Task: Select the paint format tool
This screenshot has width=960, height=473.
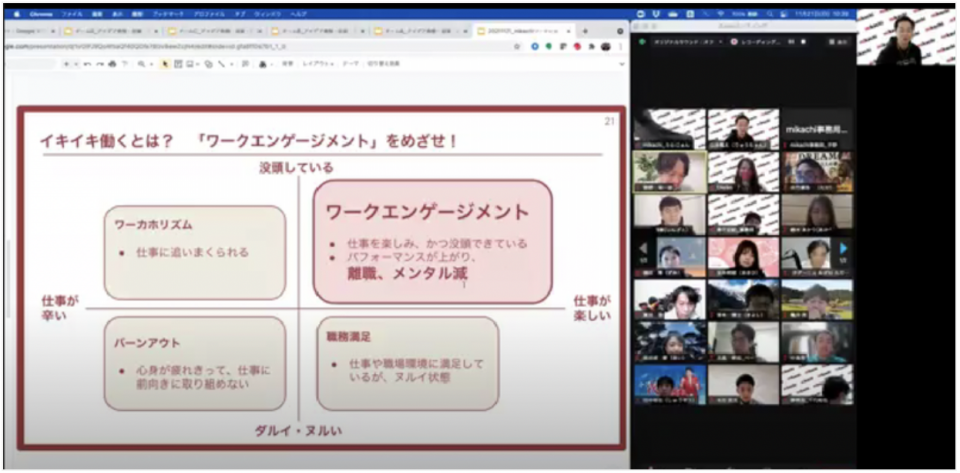Action: click(125, 64)
